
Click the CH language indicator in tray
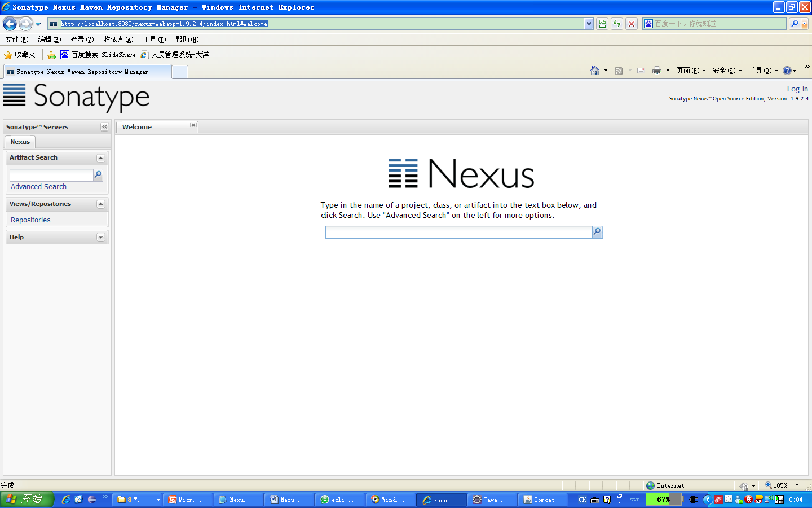pos(582,500)
